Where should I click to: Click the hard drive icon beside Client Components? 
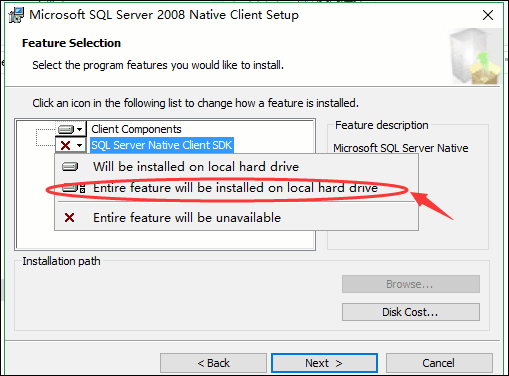[x=66, y=129]
